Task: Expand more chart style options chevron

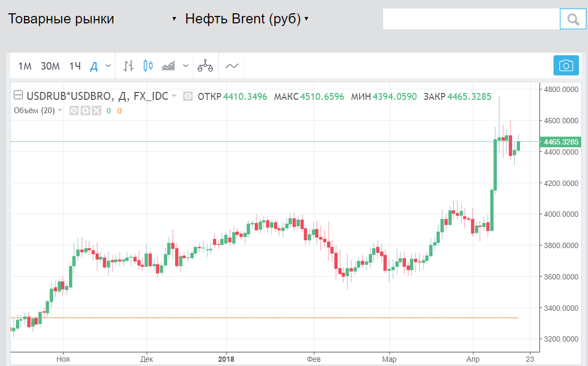Action: 185,66
